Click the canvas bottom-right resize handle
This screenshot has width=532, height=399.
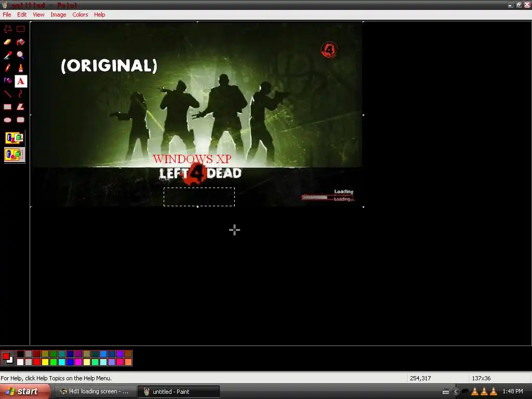363,207
